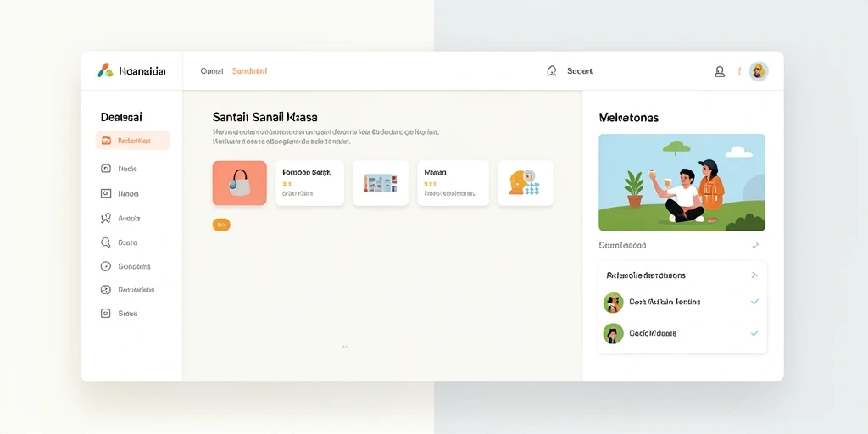Screen dimensions: 868x434
Task: Switch to the orange Sandeanl tab
Action: (250, 71)
